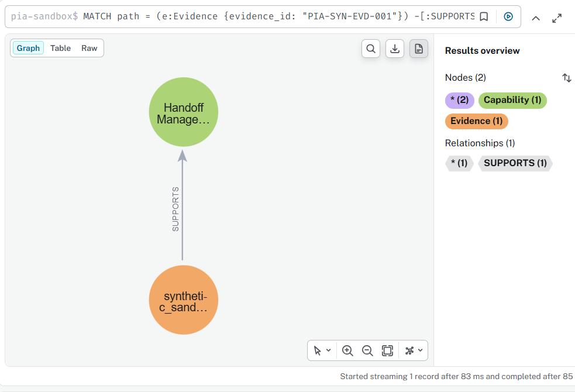The height and width of the screenshot is (392, 575).
Task: Switch to Raw view tab
Action: coord(89,48)
